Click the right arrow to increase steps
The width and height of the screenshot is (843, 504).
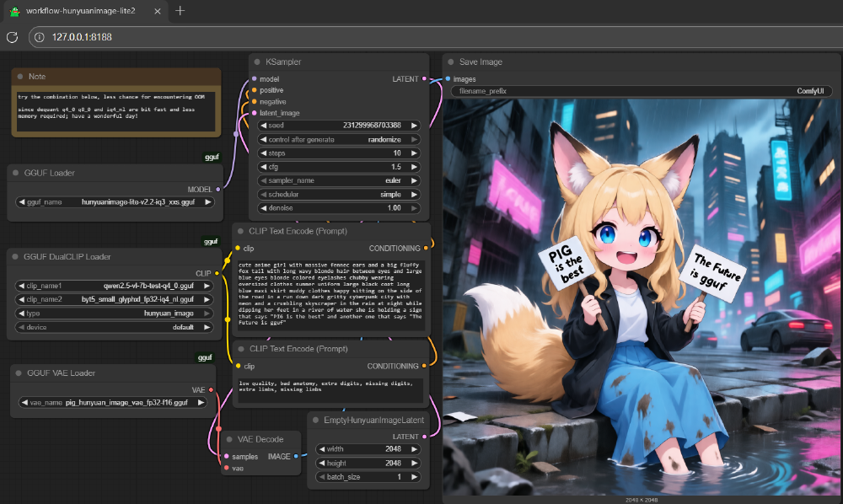412,153
